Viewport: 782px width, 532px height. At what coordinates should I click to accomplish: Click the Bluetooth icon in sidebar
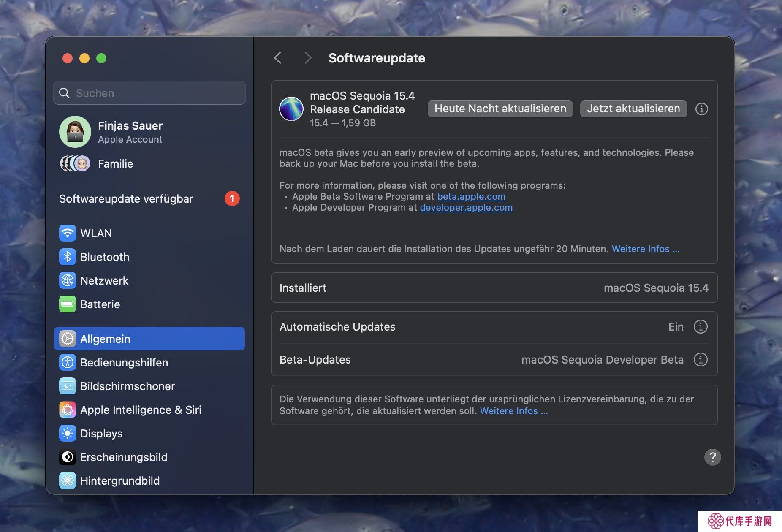click(x=68, y=257)
